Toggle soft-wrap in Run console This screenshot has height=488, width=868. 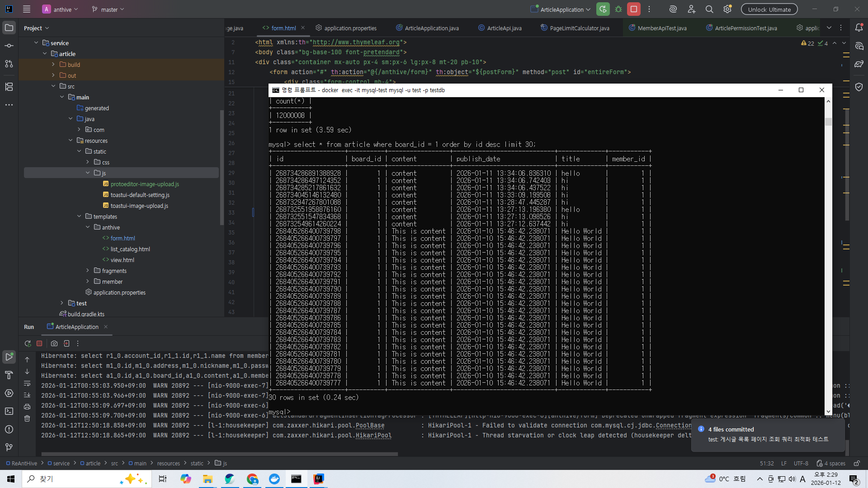pos(27,383)
